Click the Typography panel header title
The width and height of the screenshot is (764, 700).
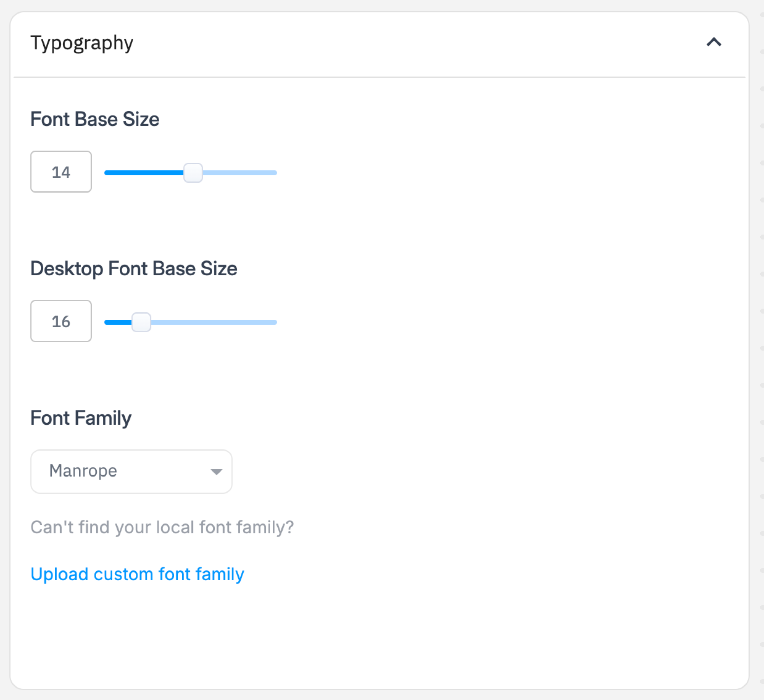click(82, 43)
